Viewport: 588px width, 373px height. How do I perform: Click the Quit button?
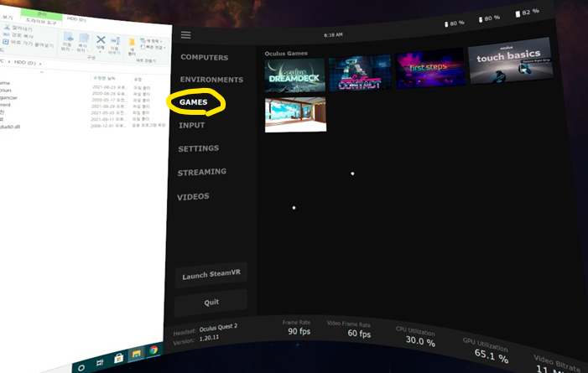pyautogui.click(x=211, y=303)
